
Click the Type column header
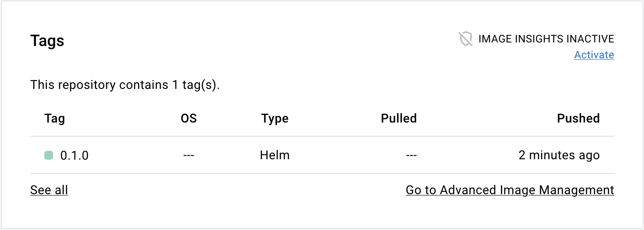[x=275, y=119]
